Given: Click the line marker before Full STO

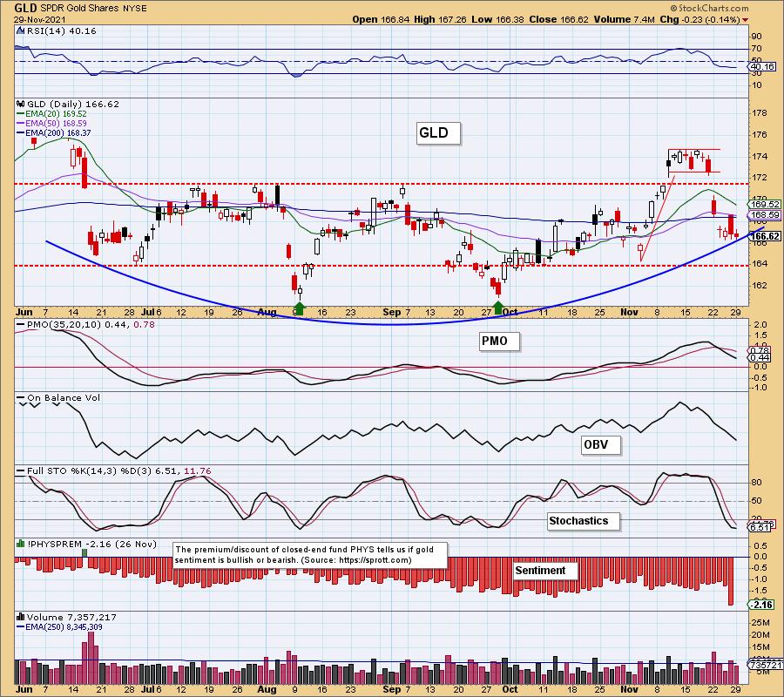Looking at the screenshot, I should pos(21,471).
